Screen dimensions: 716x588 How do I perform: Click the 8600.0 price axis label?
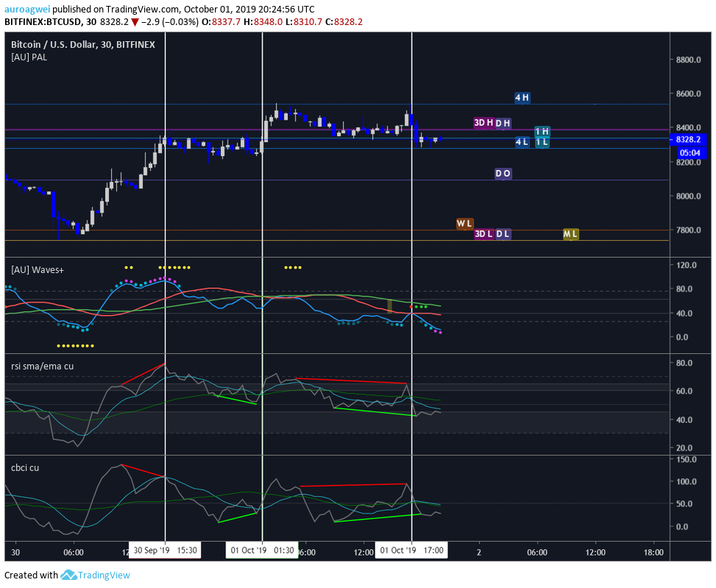(x=689, y=94)
